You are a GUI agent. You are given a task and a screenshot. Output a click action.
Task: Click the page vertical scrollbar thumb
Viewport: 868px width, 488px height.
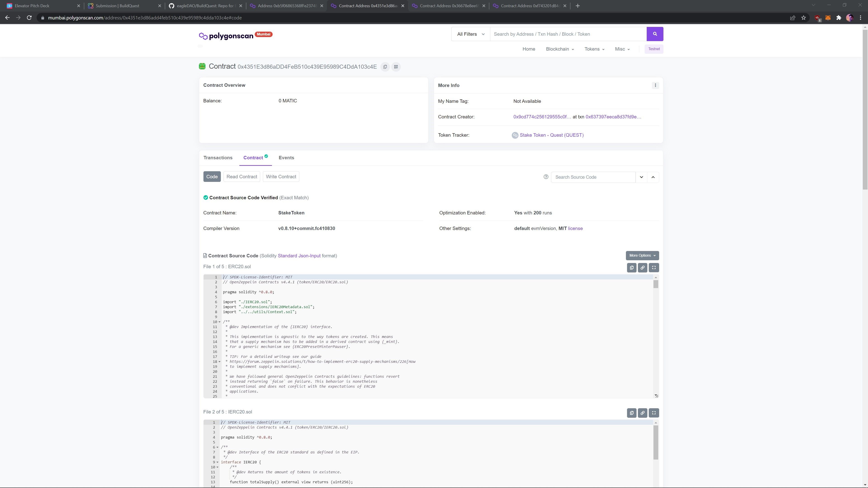[x=865, y=109]
